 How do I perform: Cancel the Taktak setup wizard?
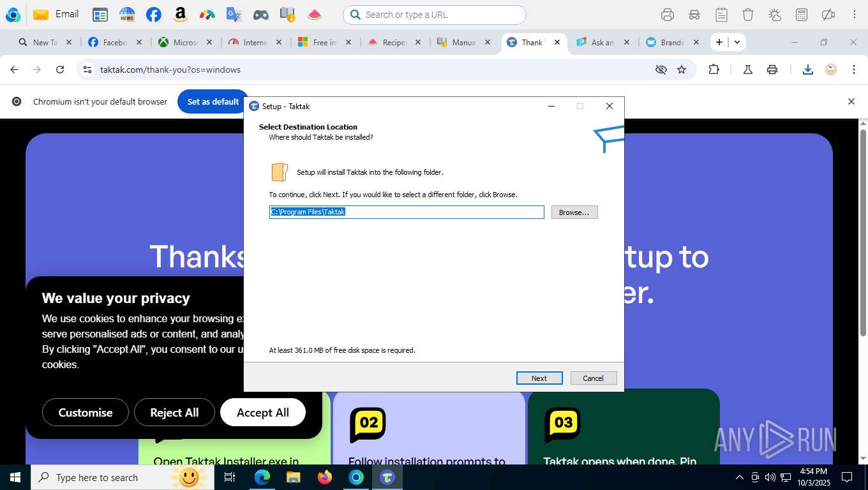(594, 378)
